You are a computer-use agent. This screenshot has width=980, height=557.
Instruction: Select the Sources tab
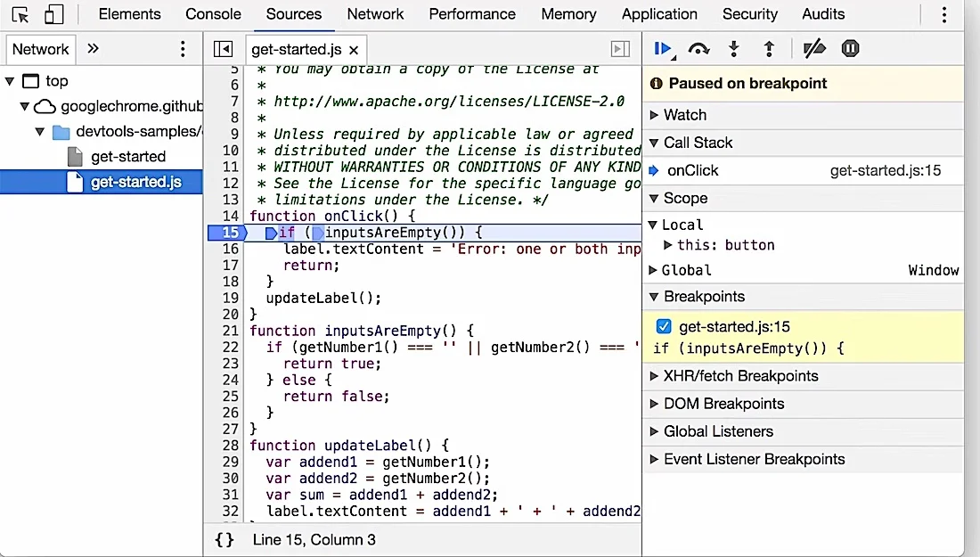tap(294, 13)
